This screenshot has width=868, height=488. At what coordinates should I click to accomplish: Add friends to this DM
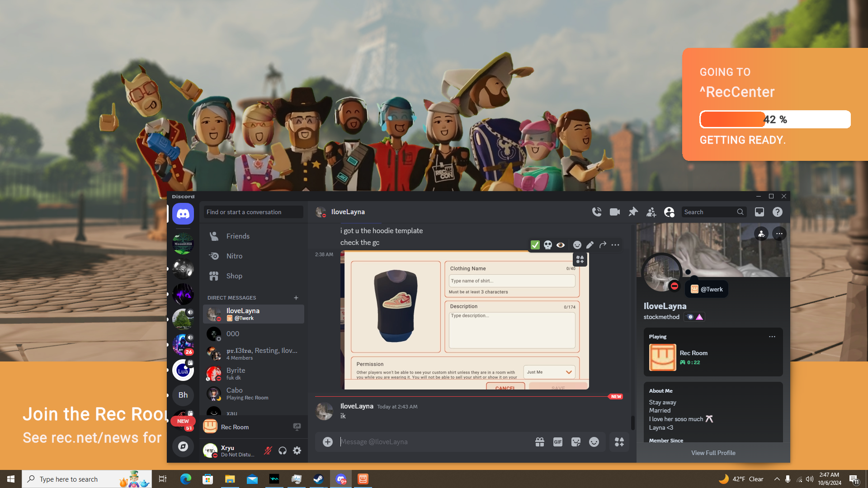[651, 212]
